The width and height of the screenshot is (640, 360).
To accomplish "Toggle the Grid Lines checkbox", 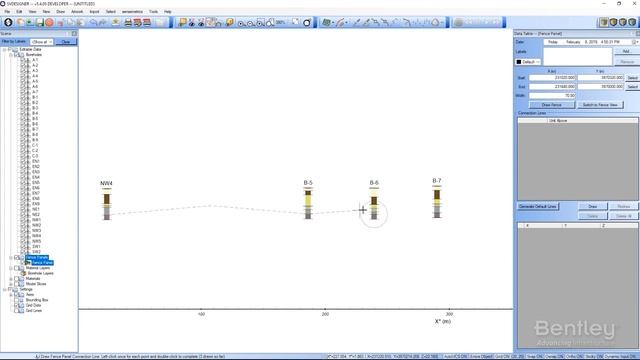I will pyautogui.click(x=17, y=311).
